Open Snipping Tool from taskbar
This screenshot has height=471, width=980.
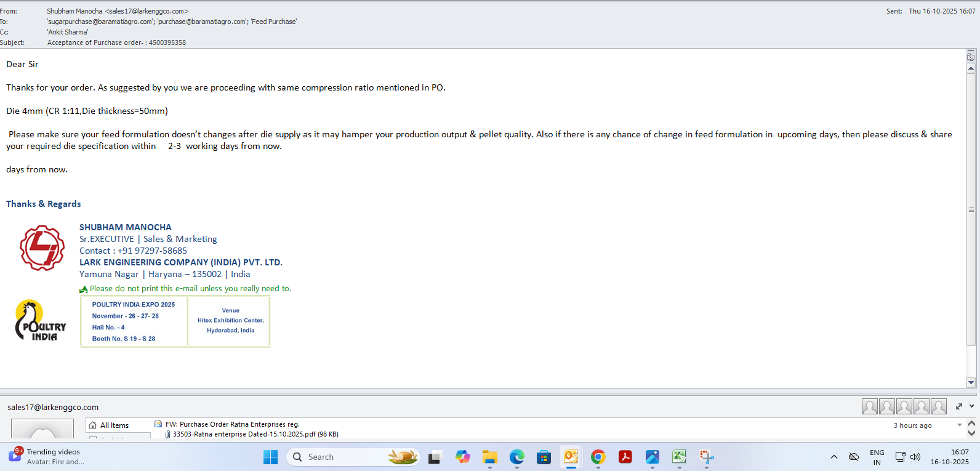pos(706,457)
